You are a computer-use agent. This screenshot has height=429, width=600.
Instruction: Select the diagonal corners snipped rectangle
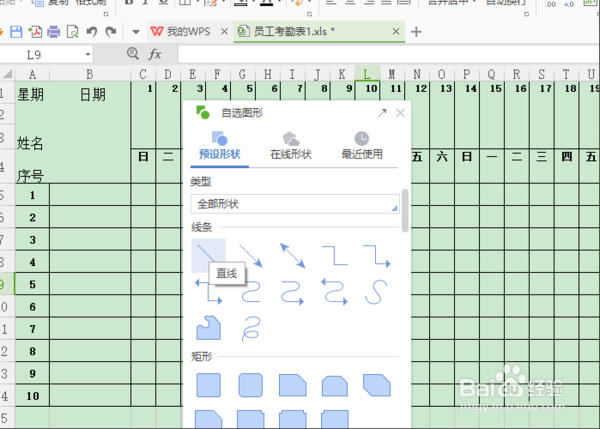click(x=377, y=385)
